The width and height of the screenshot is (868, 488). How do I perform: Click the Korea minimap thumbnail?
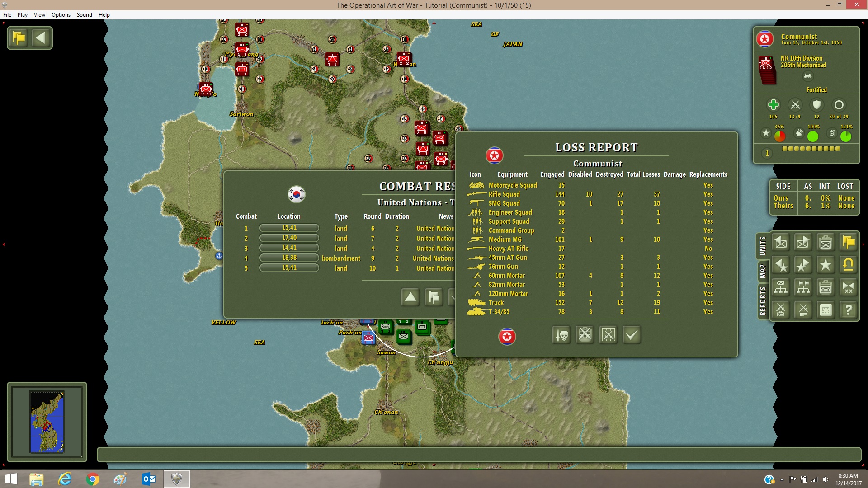tap(47, 422)
